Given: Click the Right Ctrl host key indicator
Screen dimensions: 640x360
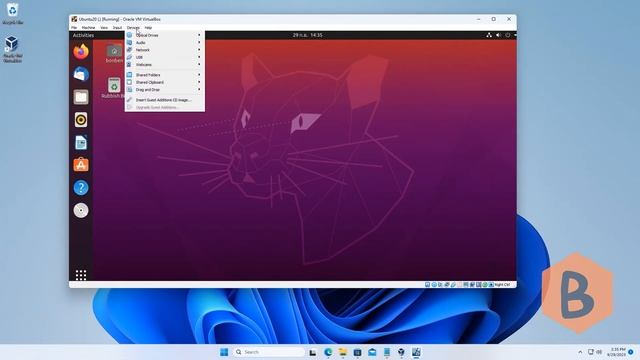Looking at the screenshot, I should coord(503,284).
